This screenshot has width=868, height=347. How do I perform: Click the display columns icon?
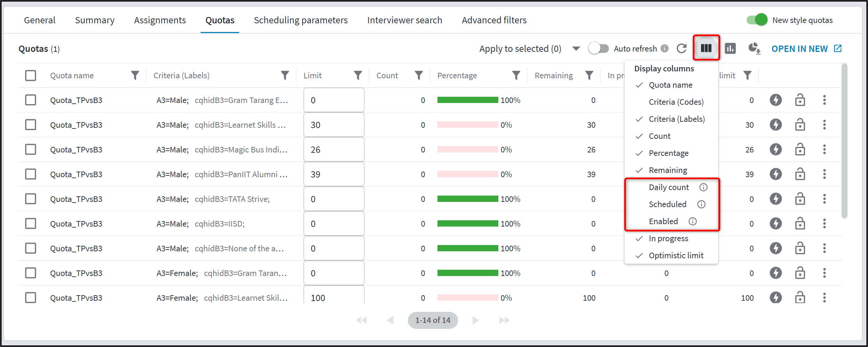[x=706, y=48]
